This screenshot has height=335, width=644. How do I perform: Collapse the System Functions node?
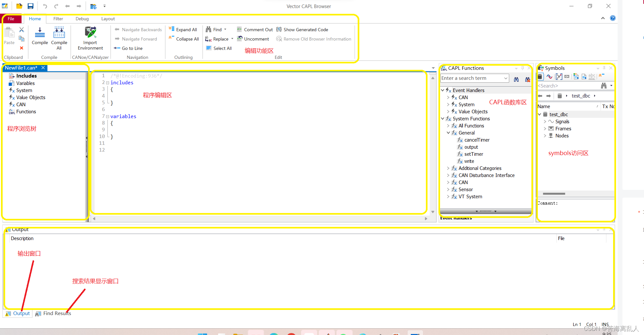click(443, 118)
